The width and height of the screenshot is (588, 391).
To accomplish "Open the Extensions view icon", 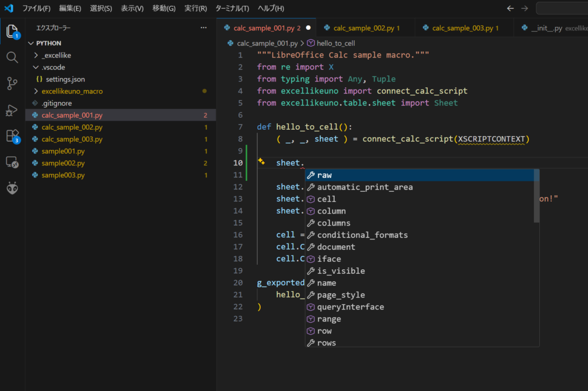I will [x=12, y=136].
